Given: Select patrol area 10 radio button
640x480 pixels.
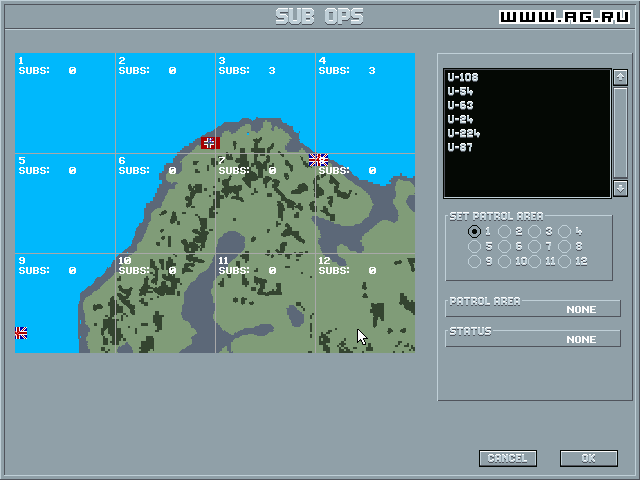Looking at the screenshot, I should tap(504, 261).
